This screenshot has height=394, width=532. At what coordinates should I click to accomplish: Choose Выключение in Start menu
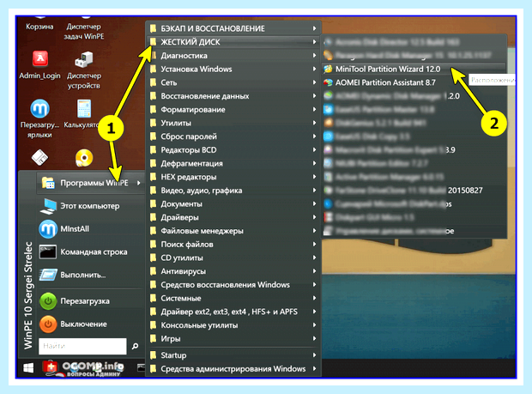(90, 324)
